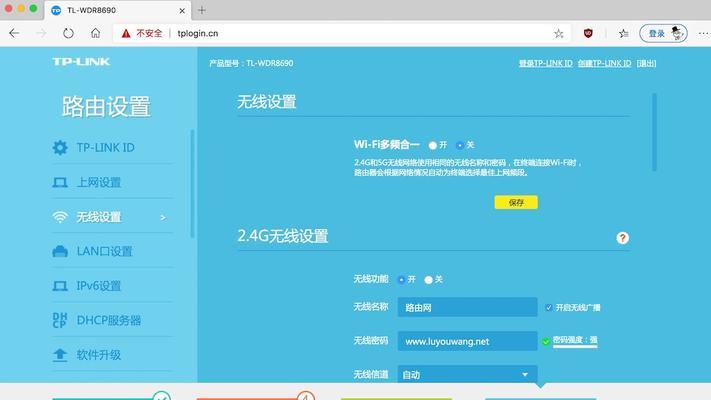Viewport: 711px width, 400px height.
Task: Click the TP-LINK logo
Action: (81, 62)
